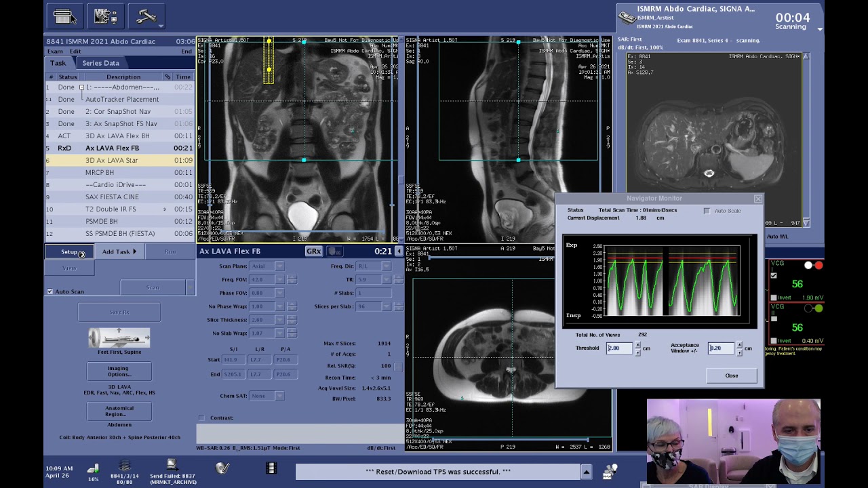This screenshot has height=488, width=868.
Task: Click the small Rel. SNR button
Action: (398, 366)
